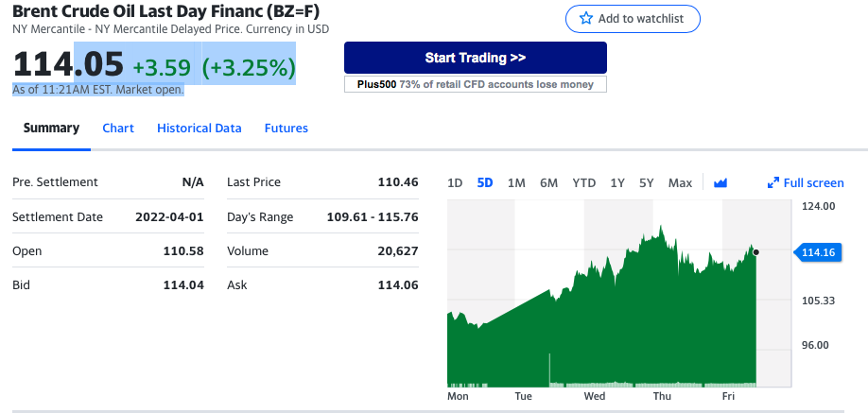The height and width of the screenshot is (413, 868).
Task: Open the chart type icon
Action: (720, 182)
